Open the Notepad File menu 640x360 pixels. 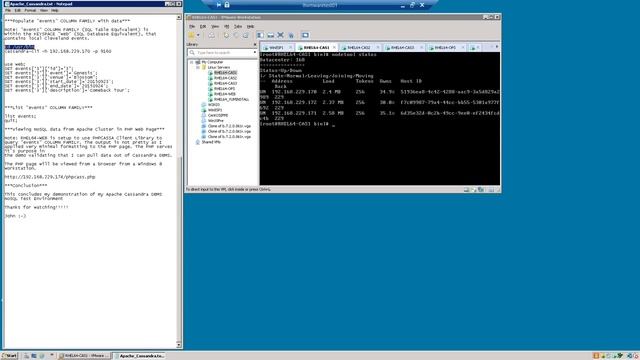click(8, 10)
